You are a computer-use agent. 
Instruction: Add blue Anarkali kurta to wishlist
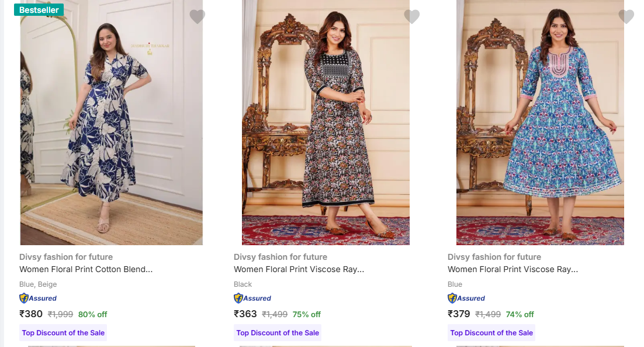pyautogui.click(x=626, y=17)
